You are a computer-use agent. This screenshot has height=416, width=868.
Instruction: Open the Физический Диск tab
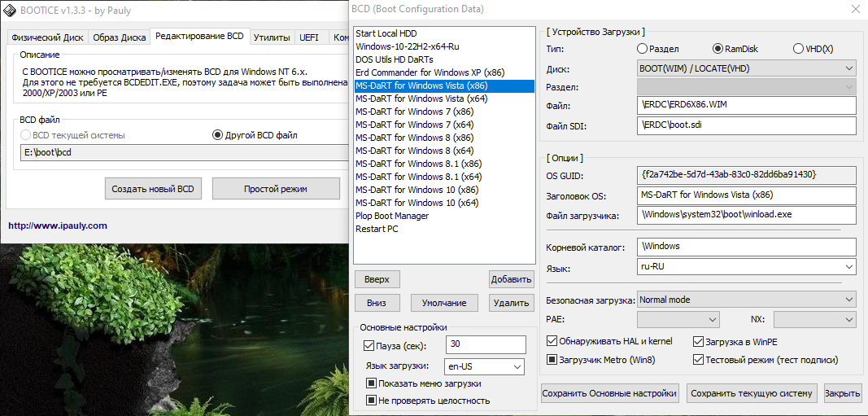click(x=46, y=37)
